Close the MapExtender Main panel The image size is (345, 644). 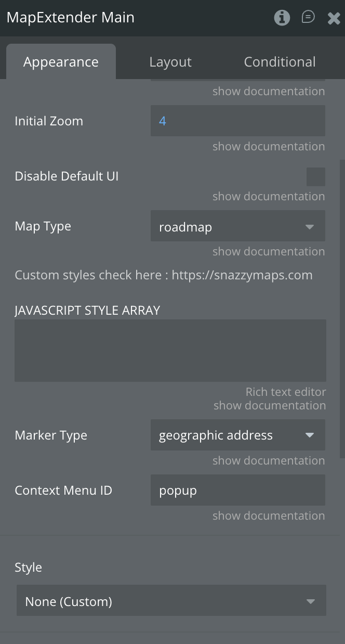pos(334,18)
